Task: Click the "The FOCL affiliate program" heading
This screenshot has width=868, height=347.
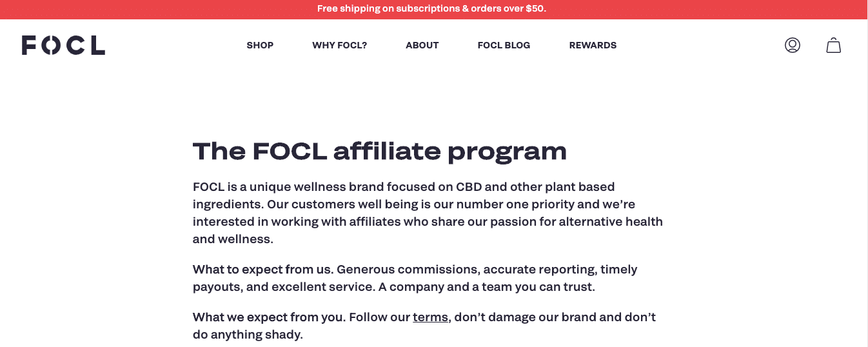Action: click(x=379, y=151)
